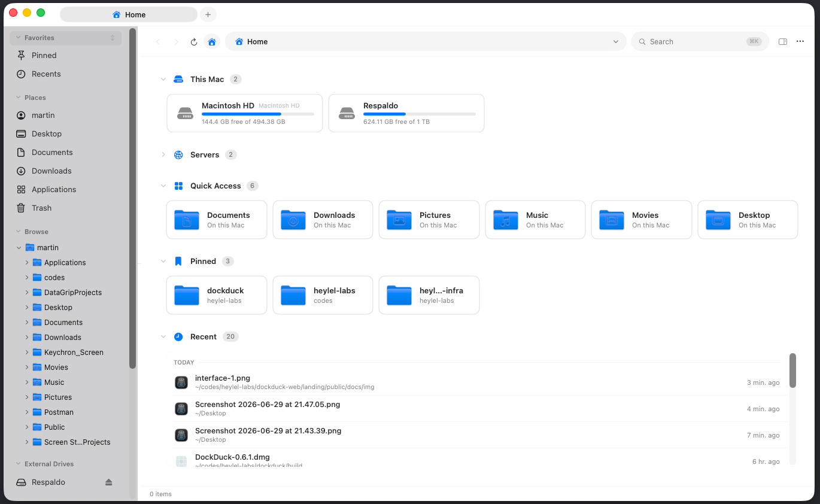Open the three-dots more options menu
Screen dimensions: 820x504
click(x=800, y=42)
